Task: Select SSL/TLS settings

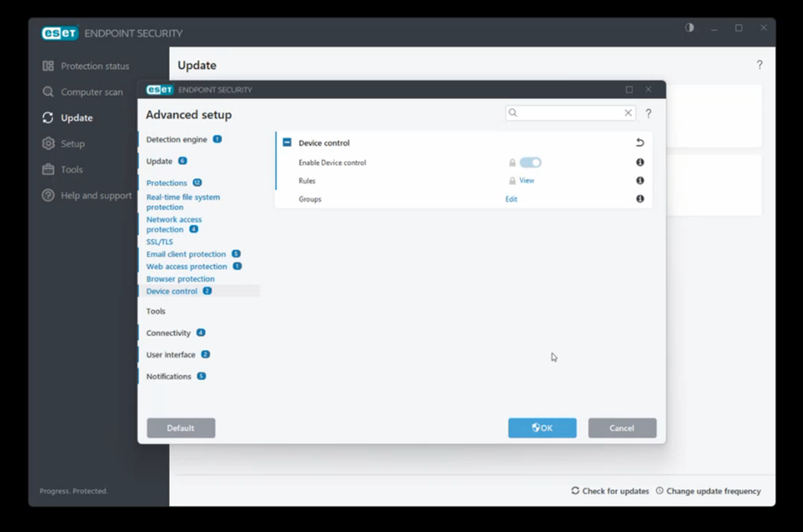Action: [x=160, y=242]
